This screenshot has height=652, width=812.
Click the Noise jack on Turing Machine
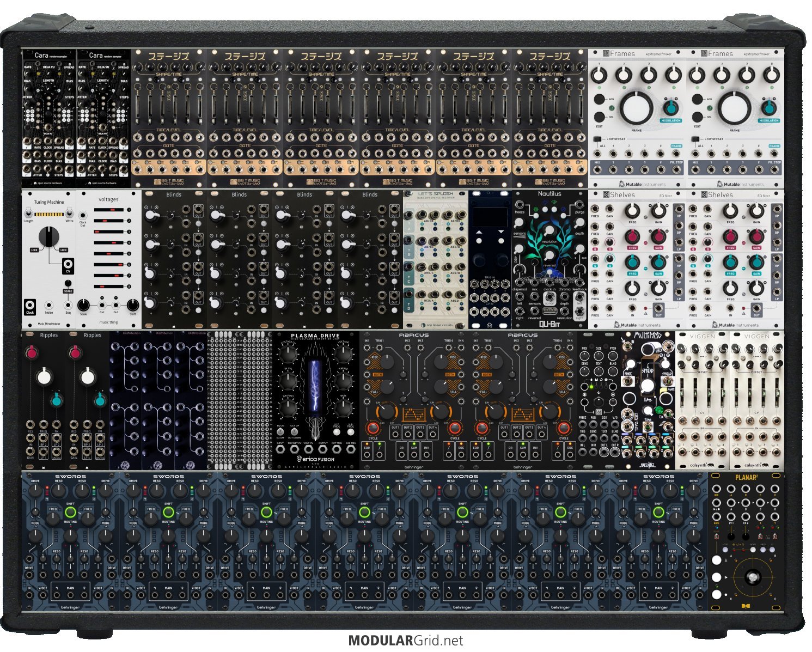pyautogui.click(x=49, y=306)
